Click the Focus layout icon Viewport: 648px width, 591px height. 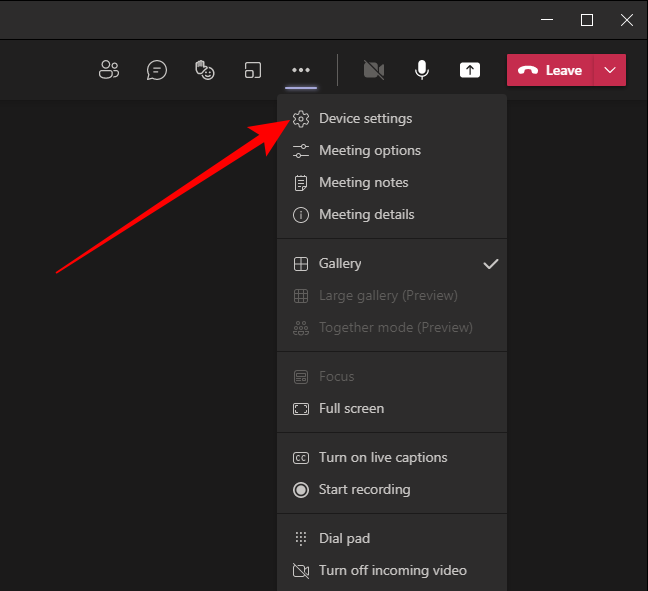(301, 377)
